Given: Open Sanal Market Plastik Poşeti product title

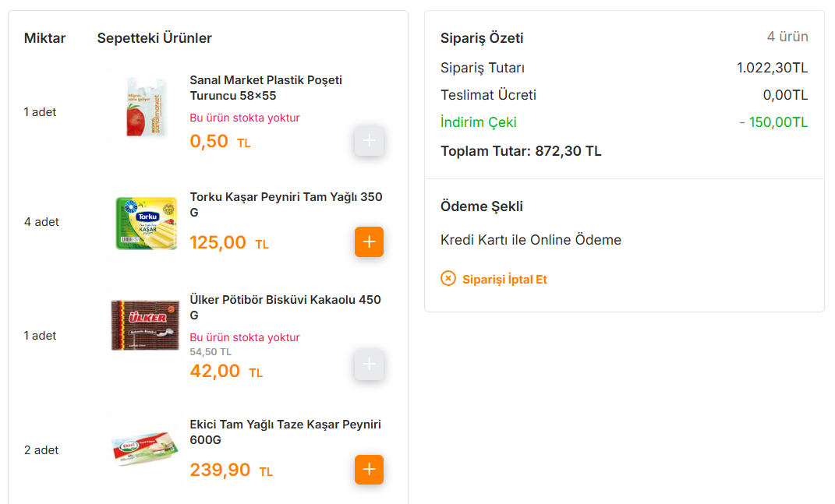Looking at the screenshot, I should pos(266,88).
